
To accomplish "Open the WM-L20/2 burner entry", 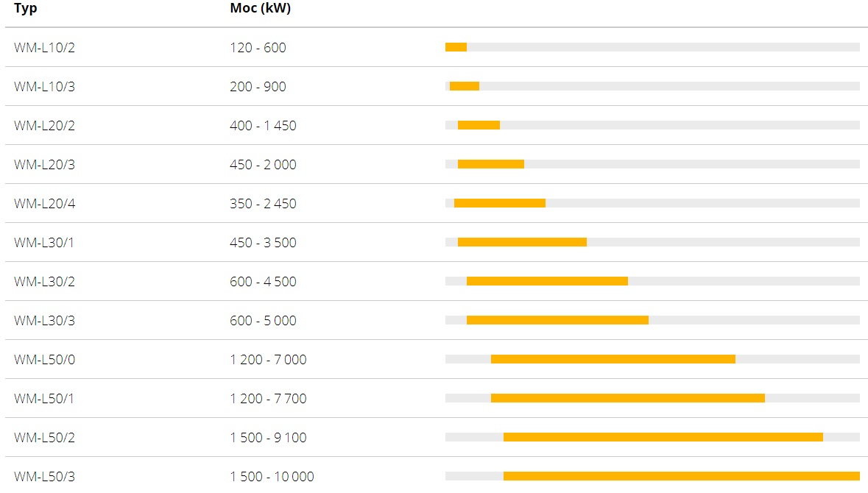I will 44,126.
